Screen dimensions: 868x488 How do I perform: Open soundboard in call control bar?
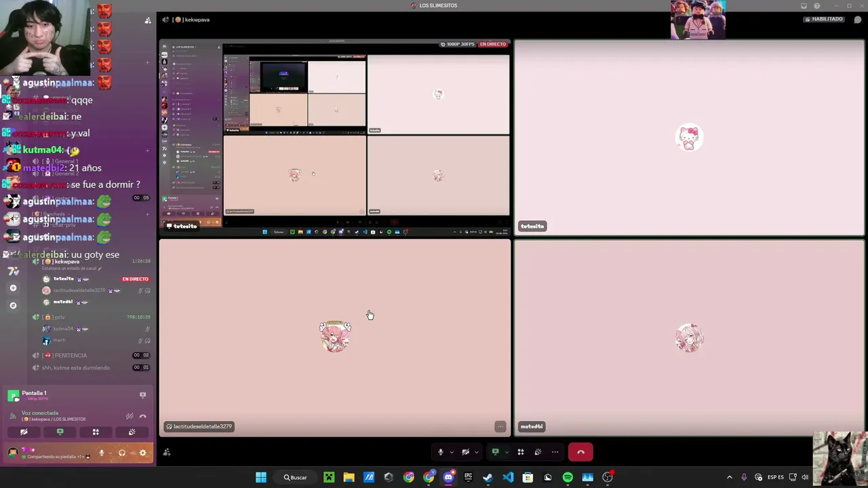[x=538, y=452]
